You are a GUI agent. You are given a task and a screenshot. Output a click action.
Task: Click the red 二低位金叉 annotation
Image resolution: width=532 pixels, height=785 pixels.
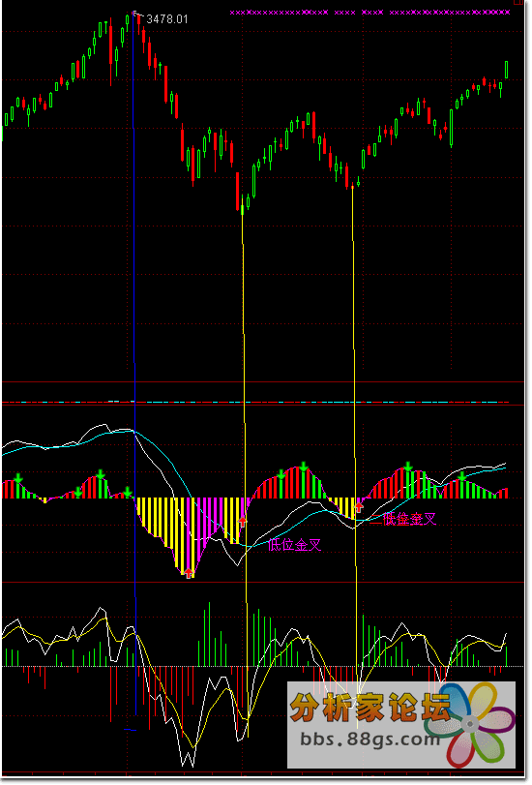pyautogui.click(x=403, y=519)
